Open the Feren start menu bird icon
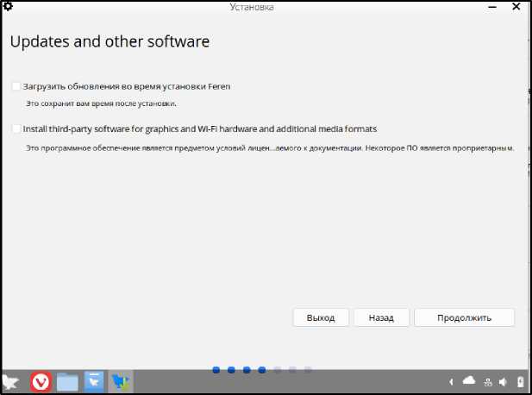The width and height of the screenshot is (532, 395). 10,382
